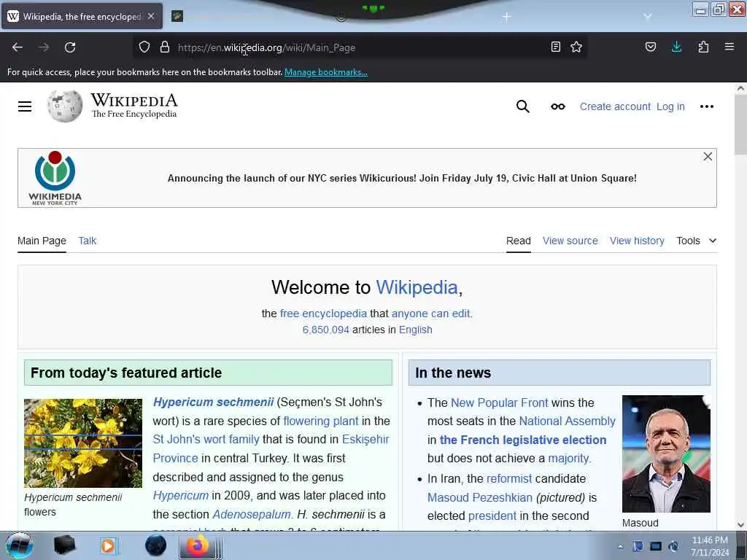The width and height of the screenshot is (747, 560).
Task: Open the media player taskbar icon
Action: 108,545
